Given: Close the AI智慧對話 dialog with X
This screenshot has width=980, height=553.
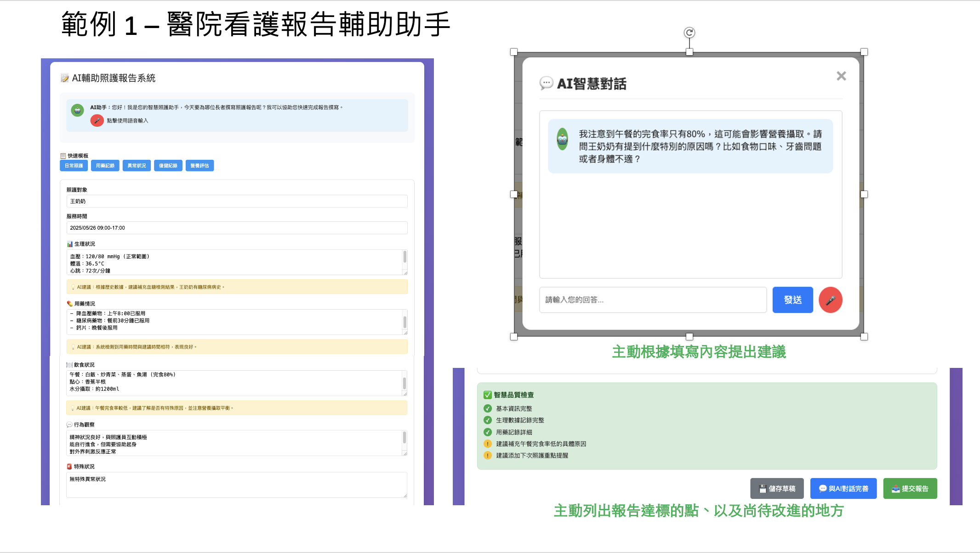Looking at the screenshot, I should pos(841,76).
